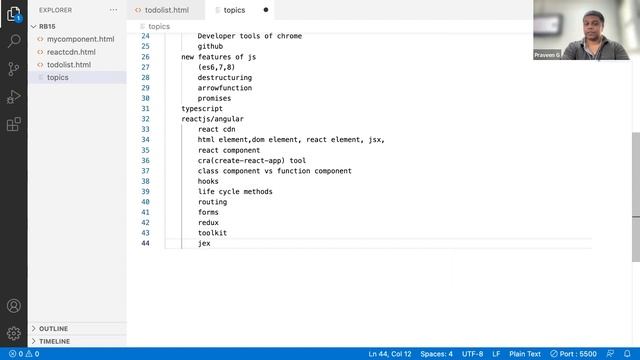Click "routing" on line 40
640x360 pixels.
(212, 202)
